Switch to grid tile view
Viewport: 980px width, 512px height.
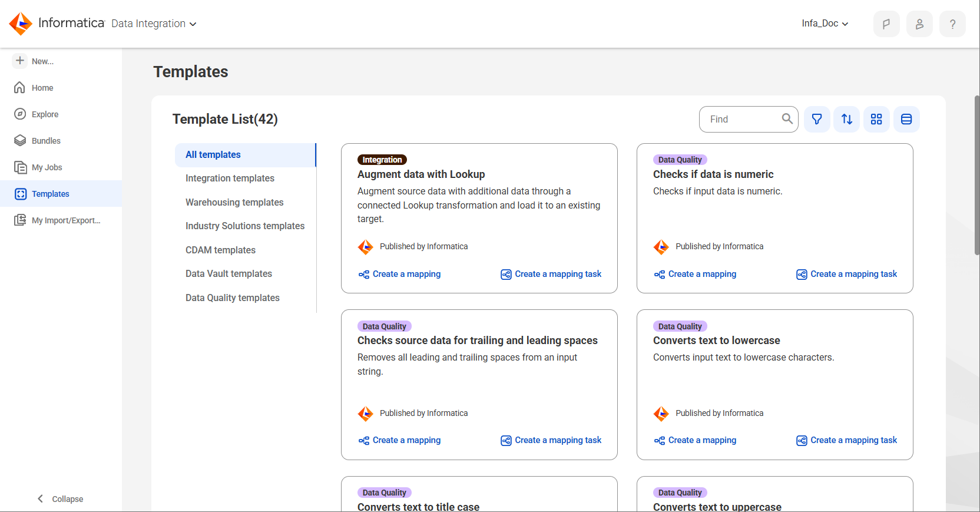tap(876, 119)
